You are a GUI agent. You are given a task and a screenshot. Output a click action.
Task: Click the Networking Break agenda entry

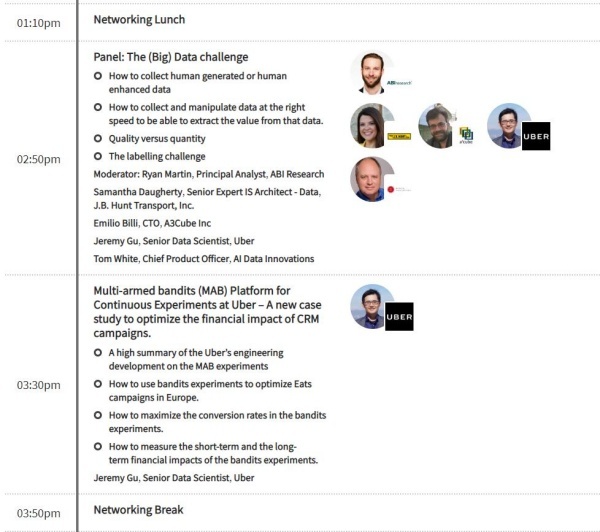tap(139, 510)
